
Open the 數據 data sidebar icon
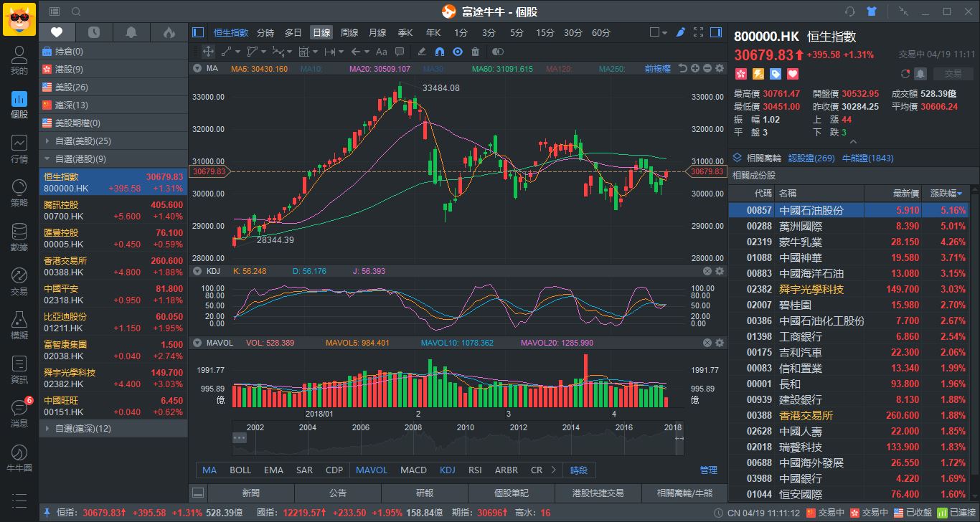point(19,238)
